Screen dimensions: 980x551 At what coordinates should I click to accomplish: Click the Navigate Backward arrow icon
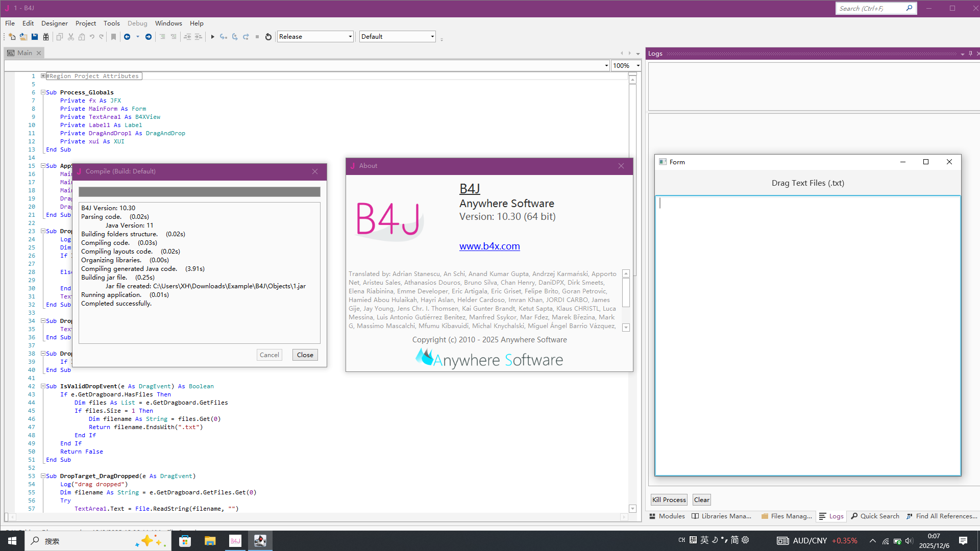[127, 37]
